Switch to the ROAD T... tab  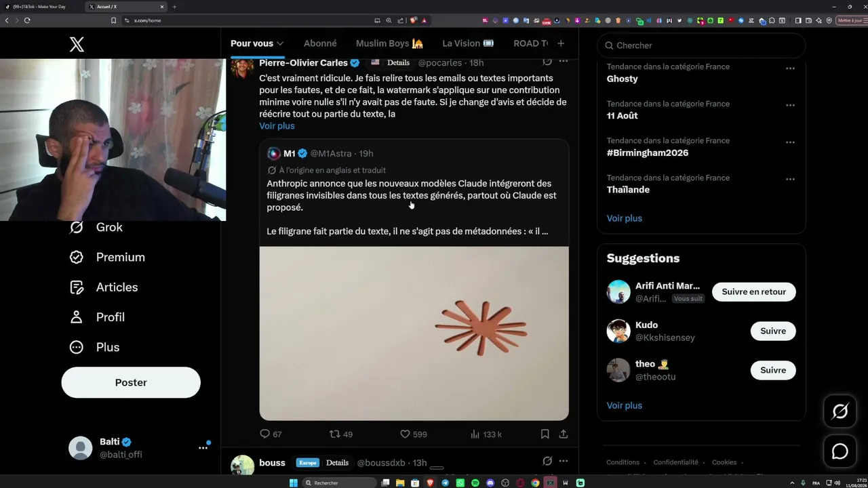(x=530, y=43)
